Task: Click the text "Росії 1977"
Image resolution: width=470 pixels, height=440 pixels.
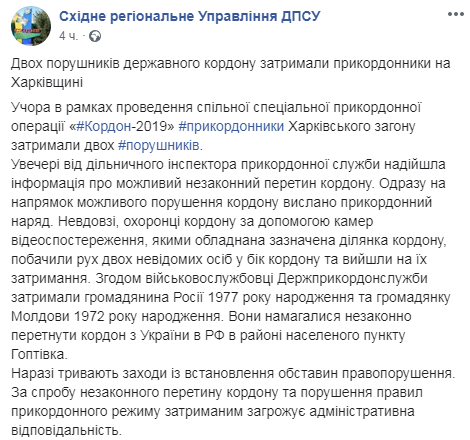Action: coord(205,297)
